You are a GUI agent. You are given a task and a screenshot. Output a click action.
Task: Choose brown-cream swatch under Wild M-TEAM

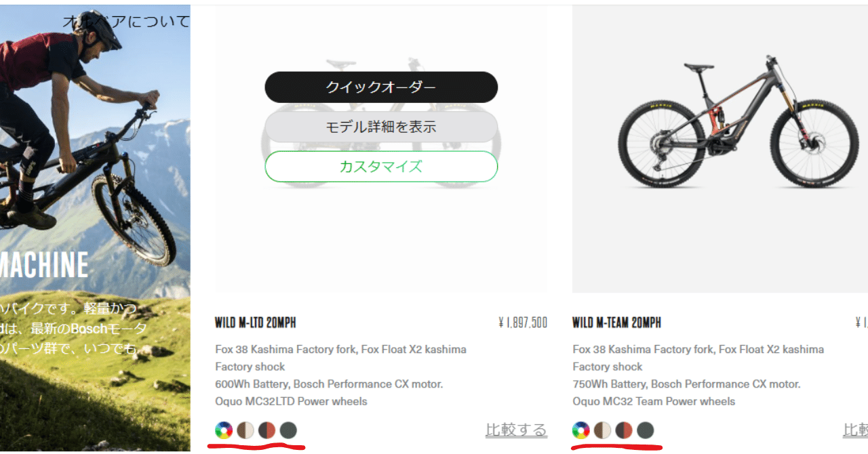[603, 430]
